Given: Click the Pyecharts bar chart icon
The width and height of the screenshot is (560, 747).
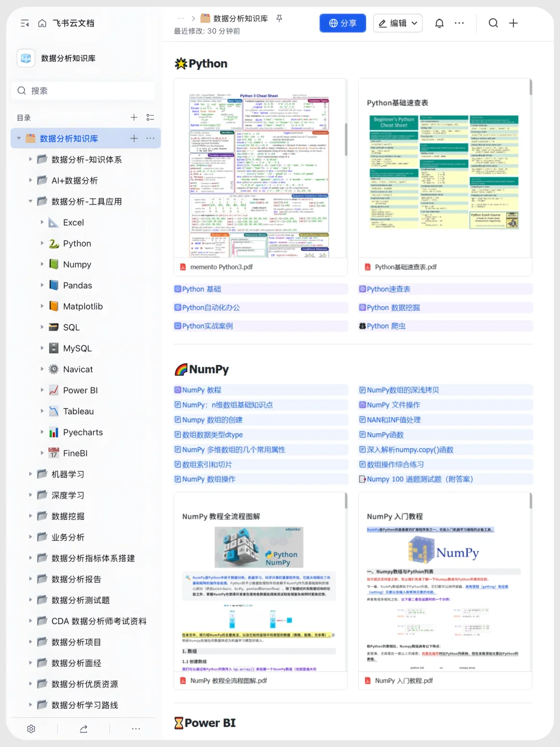Looking at the screenshot, I should click(53, 432).
